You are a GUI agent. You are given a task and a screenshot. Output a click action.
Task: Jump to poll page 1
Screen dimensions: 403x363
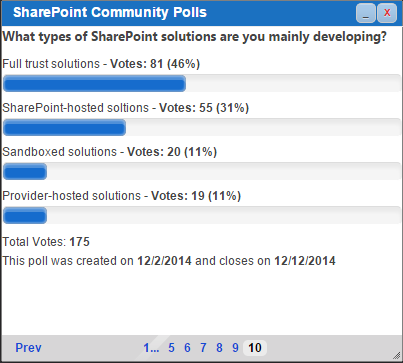tap(151, 348)
